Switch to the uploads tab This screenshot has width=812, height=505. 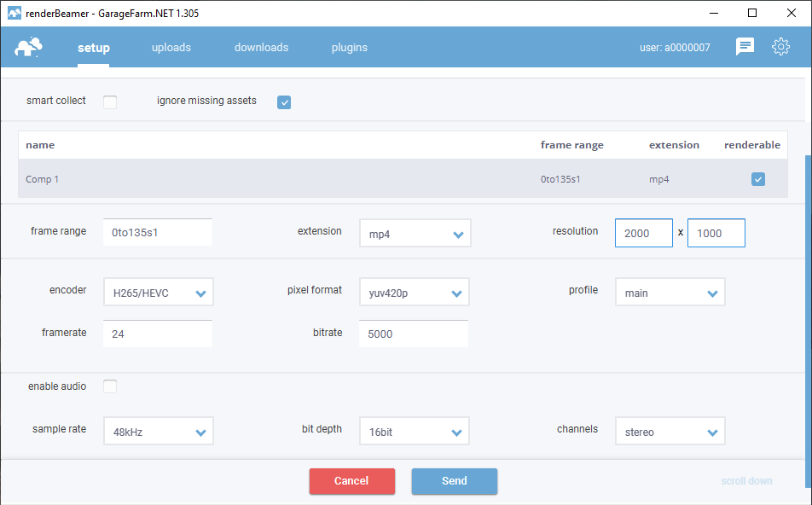coord(171,48)
